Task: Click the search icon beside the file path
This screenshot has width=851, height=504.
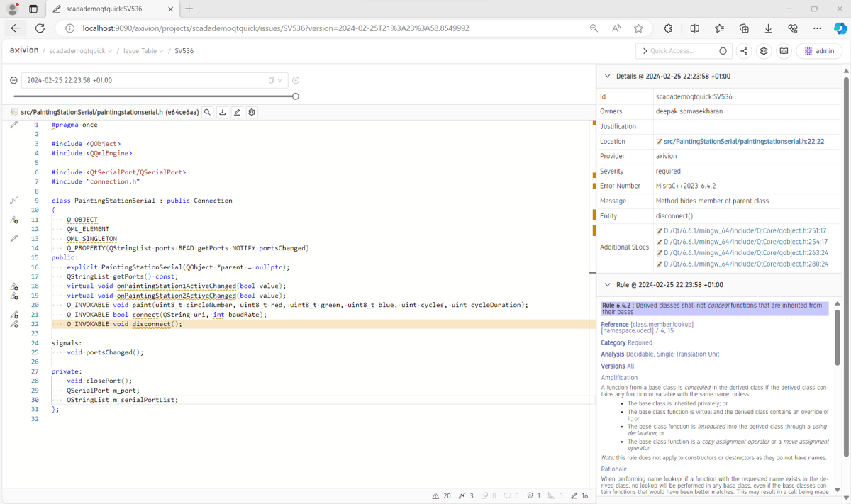Action: pyautogui.click(x=207, y=112)
